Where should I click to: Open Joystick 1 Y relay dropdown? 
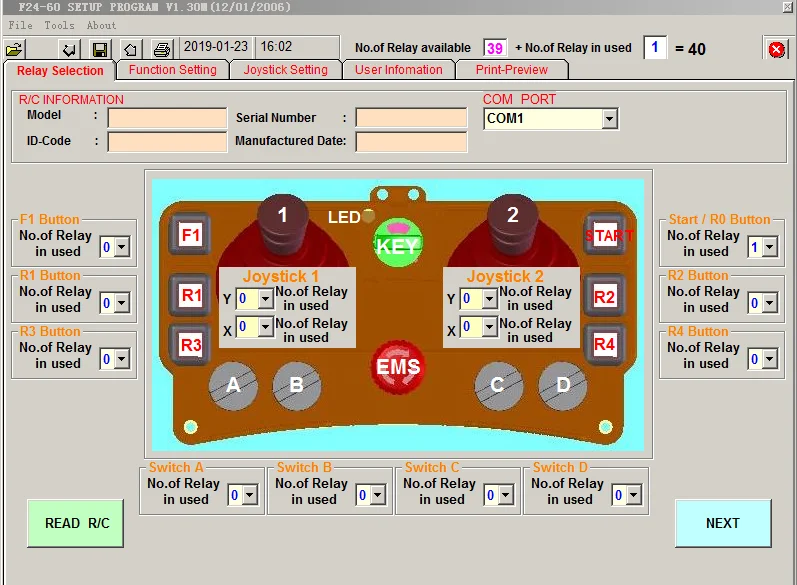point(266,299)
